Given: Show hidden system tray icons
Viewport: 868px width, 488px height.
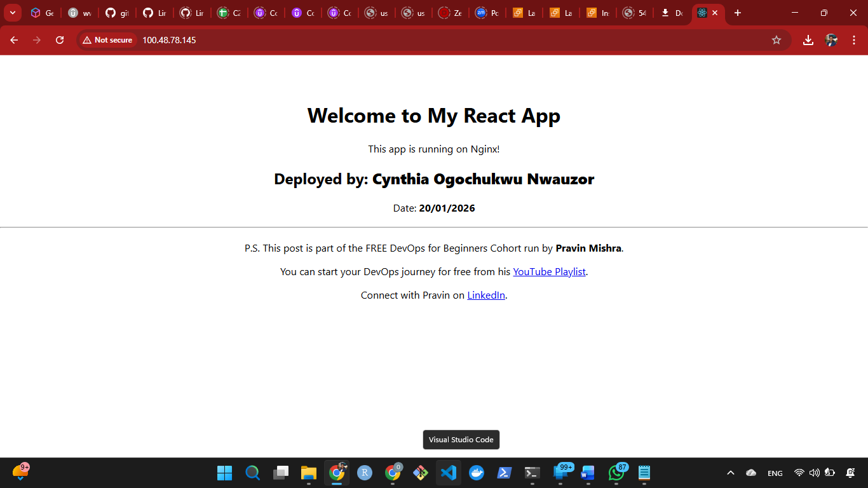Looking at the screenshot, I should click(x=731, y=473).
